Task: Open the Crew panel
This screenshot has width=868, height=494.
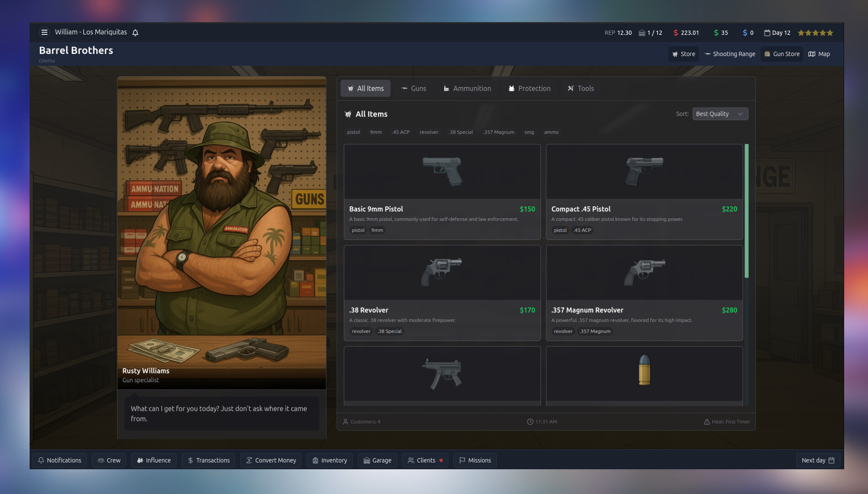Action: pyautogui.click(x=109, y=460)
